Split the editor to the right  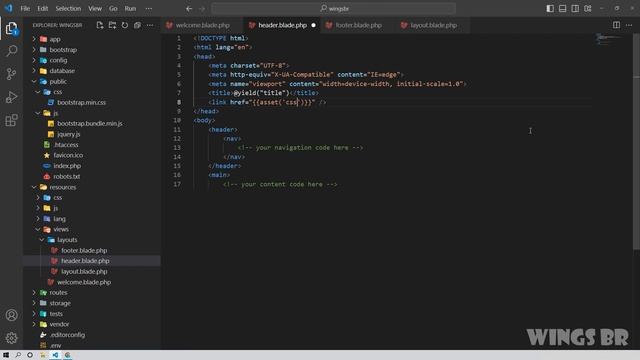(x=616, y=25)
